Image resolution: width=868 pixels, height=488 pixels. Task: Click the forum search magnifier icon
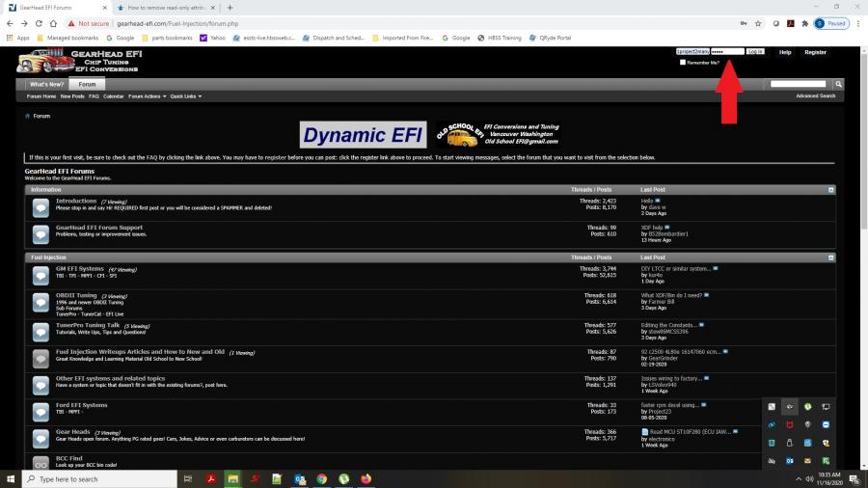click(839, 85)
